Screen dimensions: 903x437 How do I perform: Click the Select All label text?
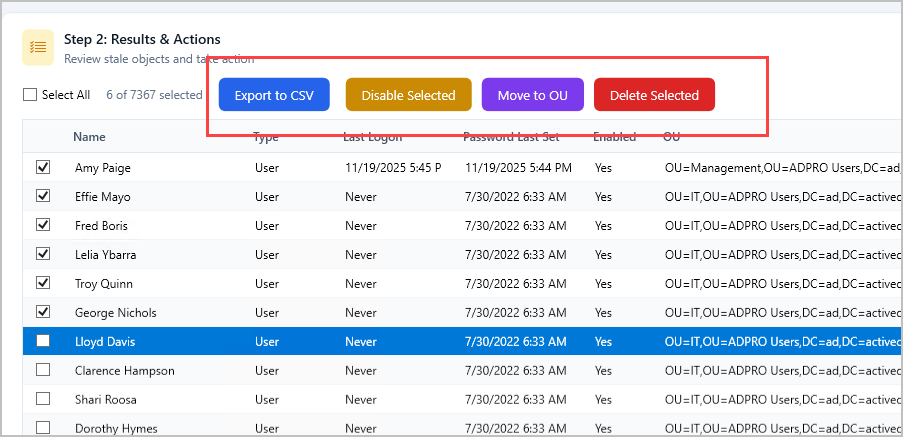click(66, 94)
